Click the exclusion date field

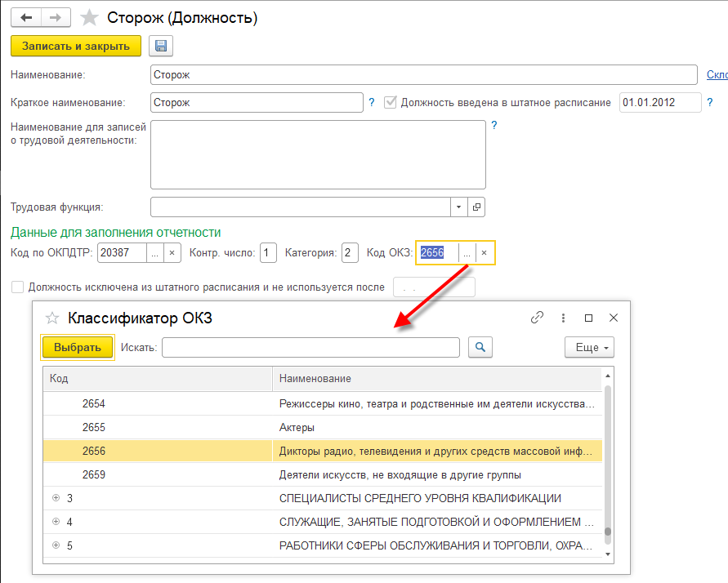pyautogui.click(x=434, y=287)
